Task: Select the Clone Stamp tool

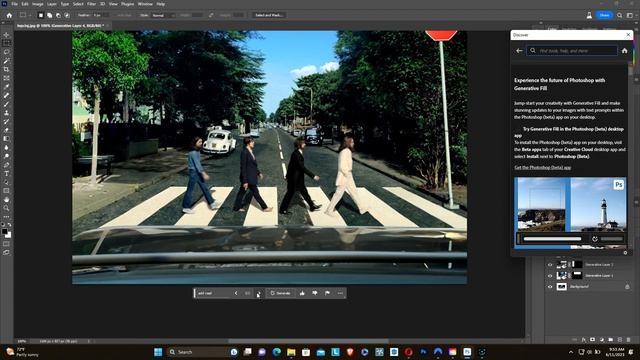Action: pyautogui.click(x=6, y=113)
